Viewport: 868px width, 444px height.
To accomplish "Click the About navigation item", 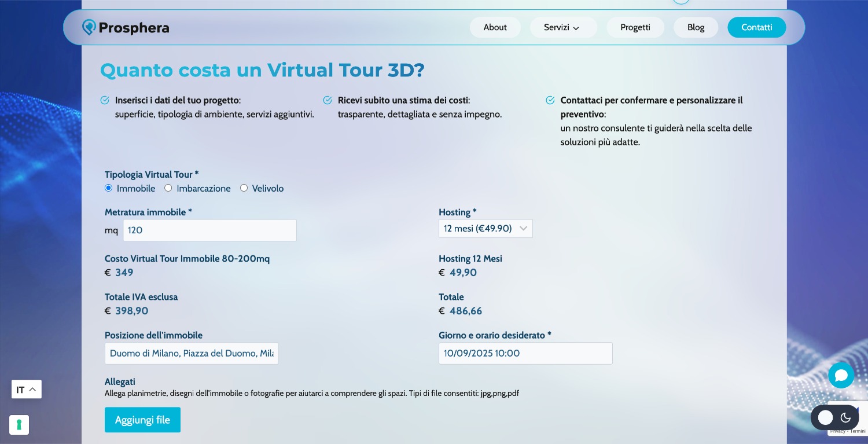I will click(495, 27).
